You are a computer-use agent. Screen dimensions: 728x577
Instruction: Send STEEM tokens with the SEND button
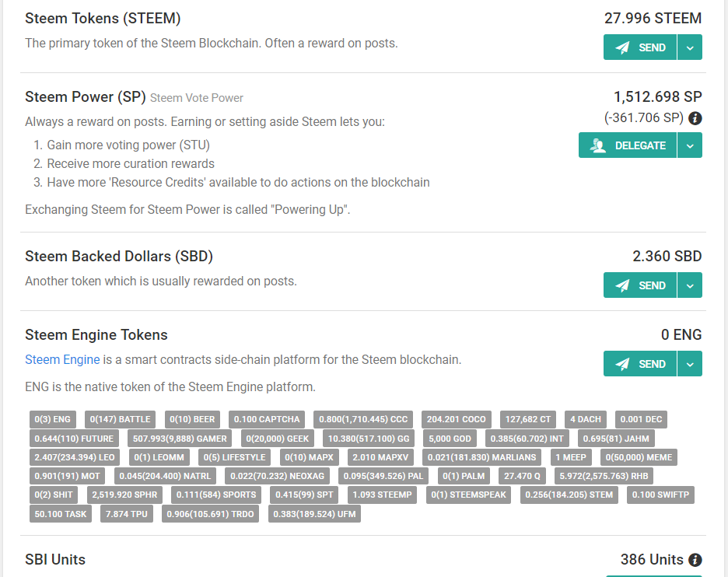(640, 47)
